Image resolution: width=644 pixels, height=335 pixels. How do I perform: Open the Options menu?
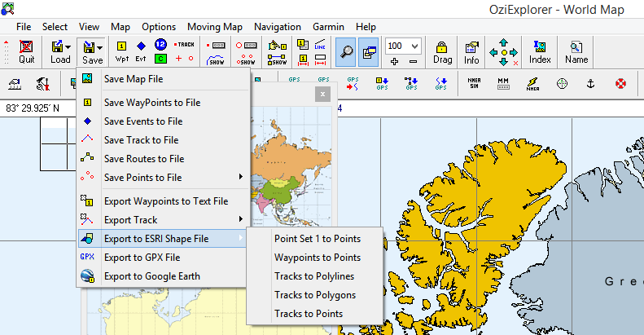pos(159,27)
